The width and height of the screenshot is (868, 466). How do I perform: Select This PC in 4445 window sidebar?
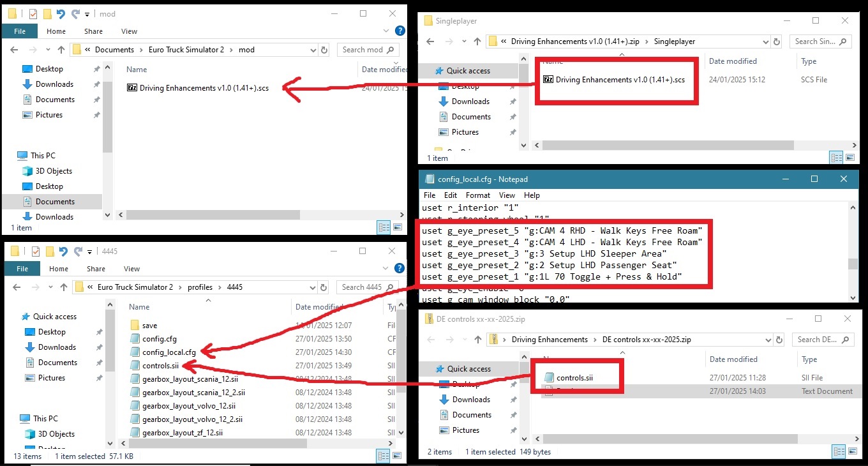45,419
